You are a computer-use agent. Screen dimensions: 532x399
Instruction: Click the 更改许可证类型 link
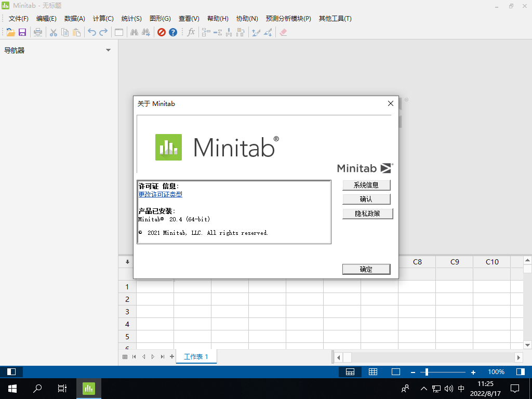click(x=161, y=194)
